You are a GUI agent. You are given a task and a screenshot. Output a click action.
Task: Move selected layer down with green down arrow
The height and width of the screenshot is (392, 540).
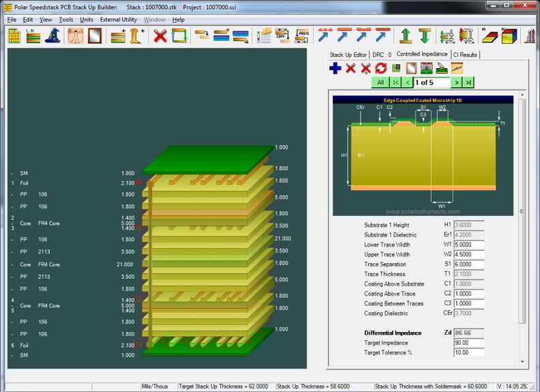(x=425, y=36)
